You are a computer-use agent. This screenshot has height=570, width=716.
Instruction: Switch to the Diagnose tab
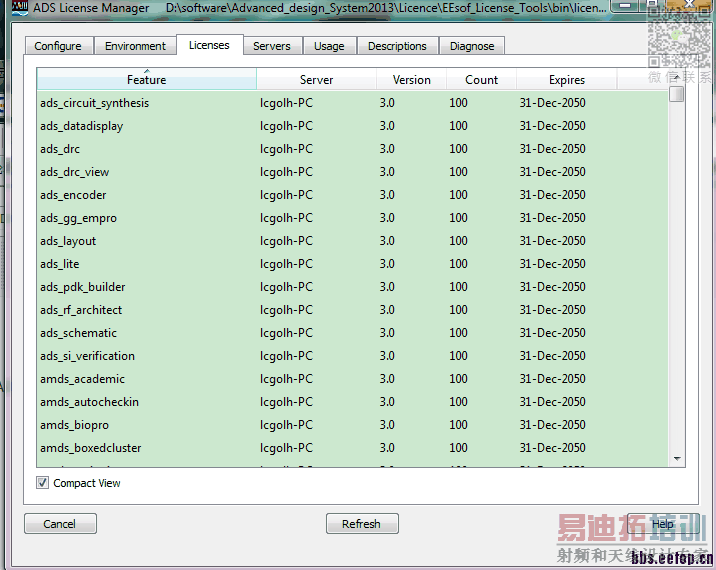[x=472, y=46]
